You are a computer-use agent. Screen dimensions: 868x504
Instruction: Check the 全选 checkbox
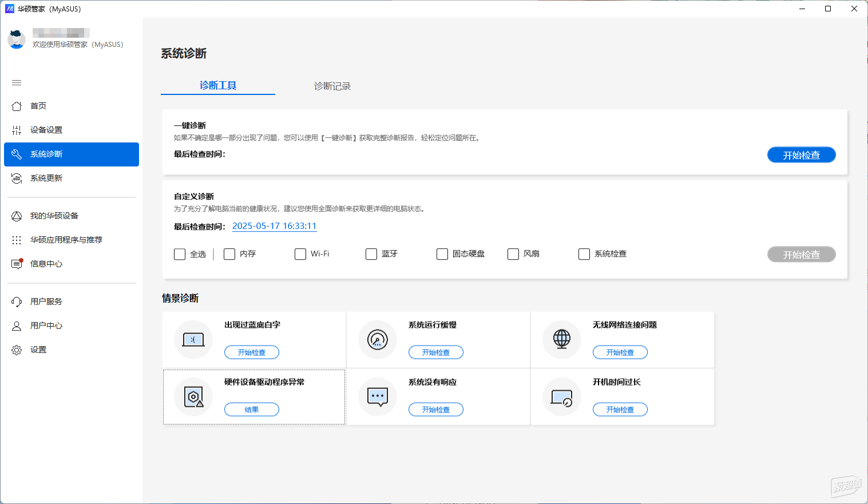[180, 254]
